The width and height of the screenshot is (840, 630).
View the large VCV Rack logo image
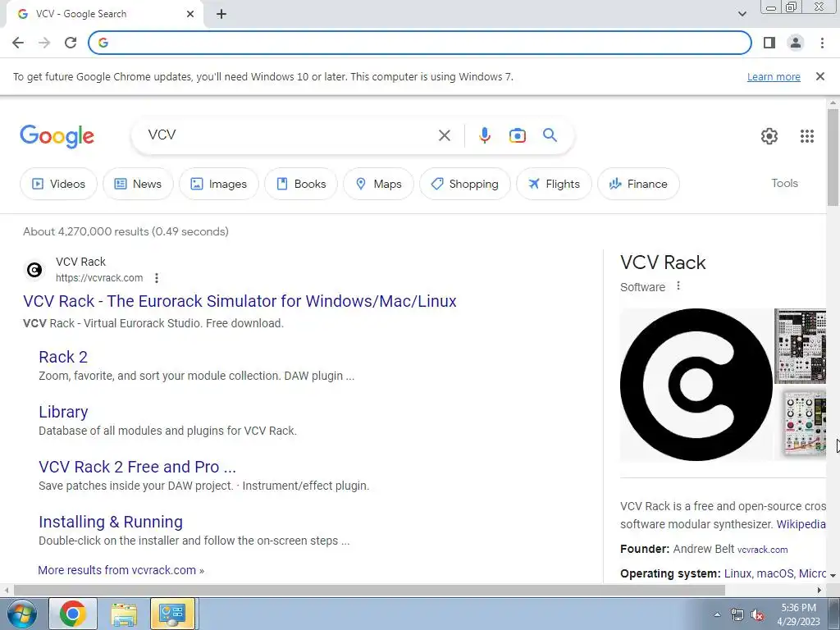click(x=696, y=385)
